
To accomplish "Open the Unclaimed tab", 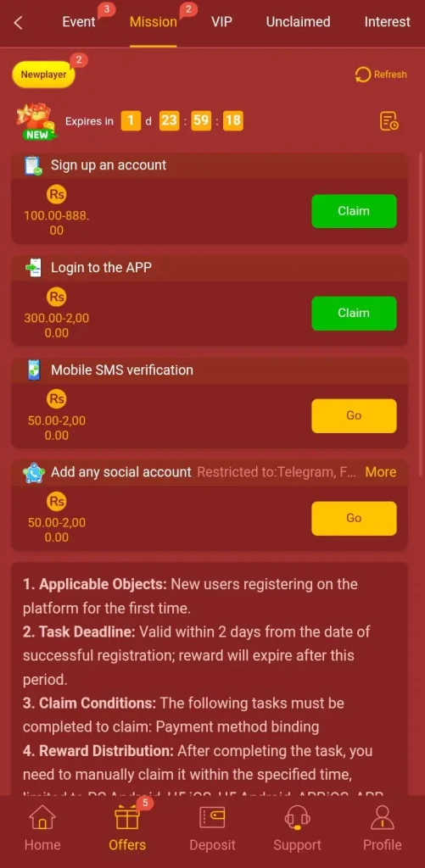I will coord(298,22).
